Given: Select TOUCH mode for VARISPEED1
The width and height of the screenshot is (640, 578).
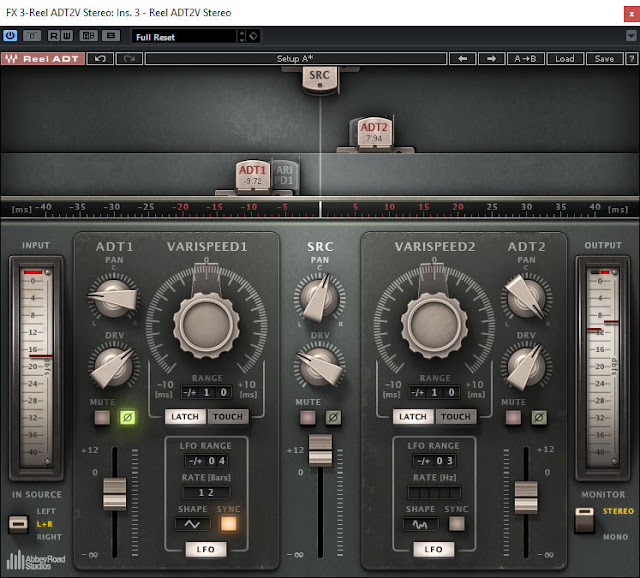Looking at the screenshot, I should [228, 417].
